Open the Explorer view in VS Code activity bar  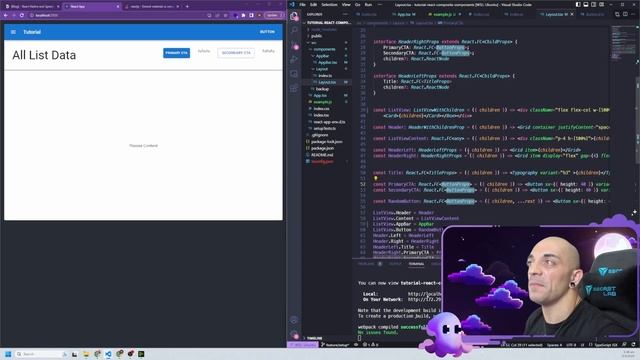coord(294,16)
